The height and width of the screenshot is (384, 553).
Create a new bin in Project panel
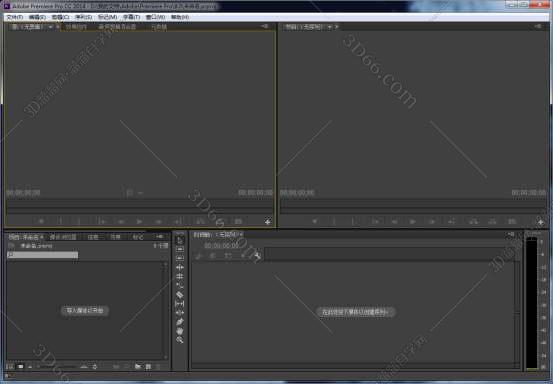click(138, 367)
